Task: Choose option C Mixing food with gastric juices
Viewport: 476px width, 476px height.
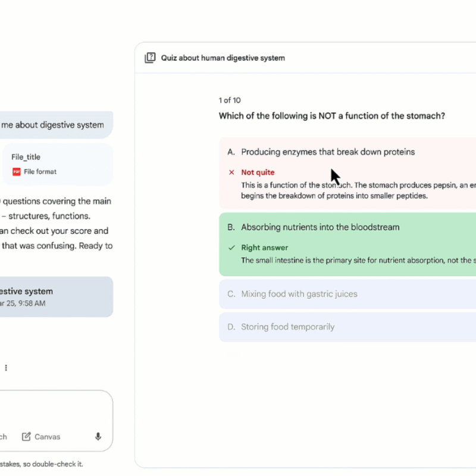Action: coord(347,294)
